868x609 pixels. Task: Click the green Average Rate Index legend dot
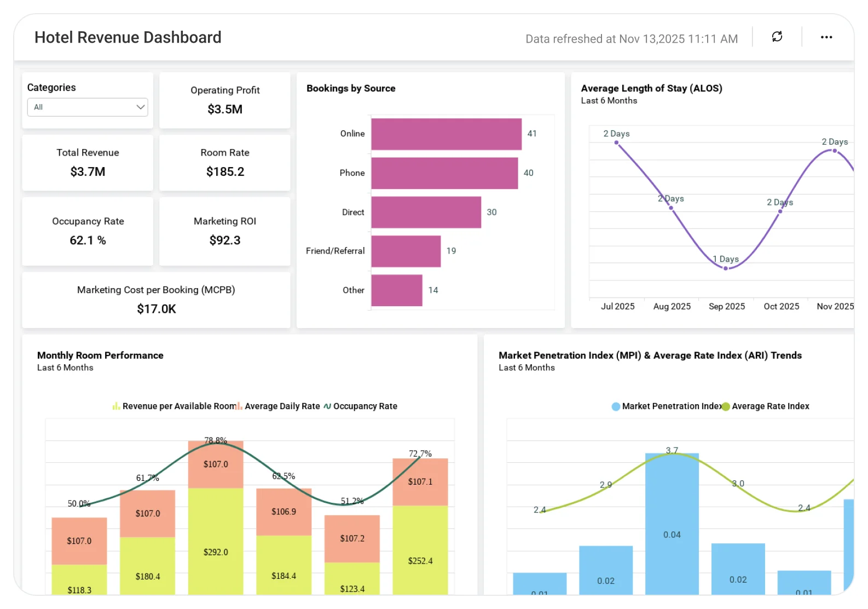point(726,406)
